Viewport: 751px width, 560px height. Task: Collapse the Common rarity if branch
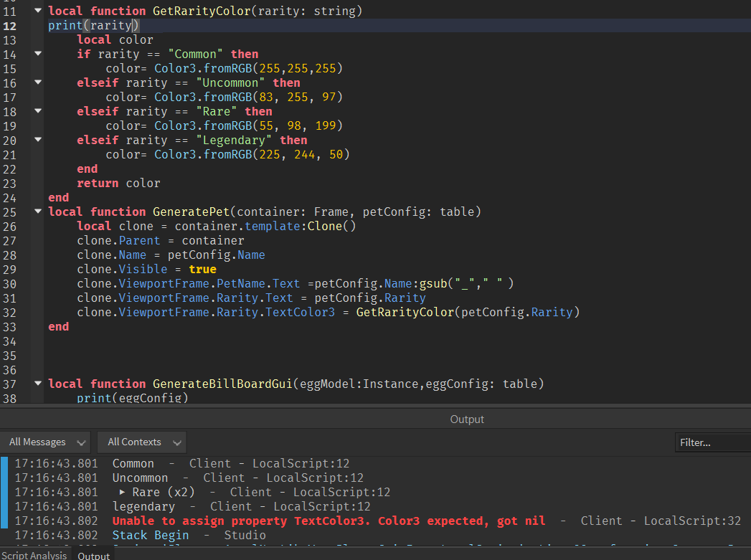pos(37,54)
